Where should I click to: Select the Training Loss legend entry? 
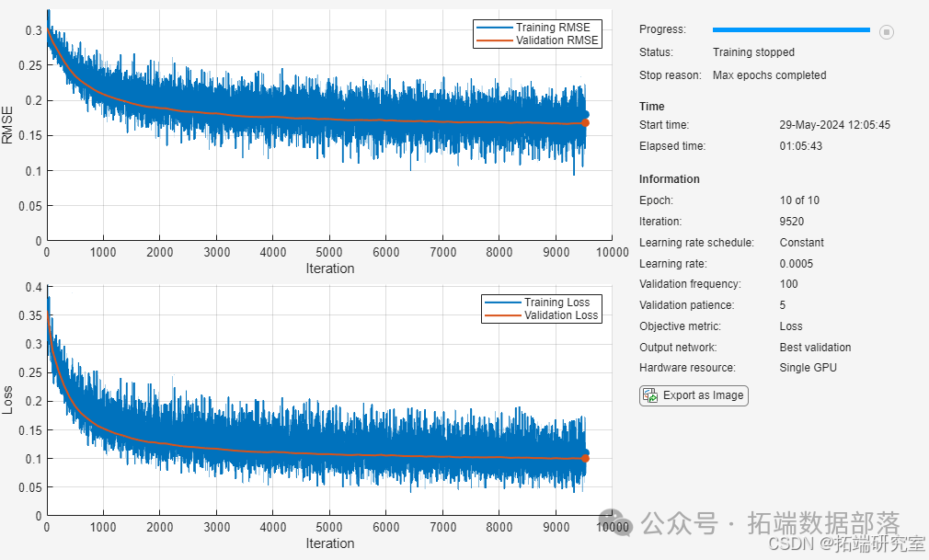[541, 303]
